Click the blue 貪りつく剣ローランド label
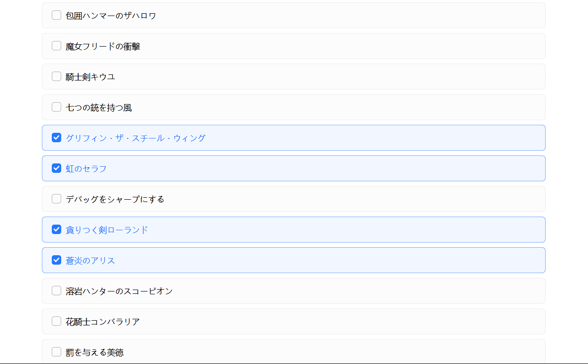 coord(107,230)
